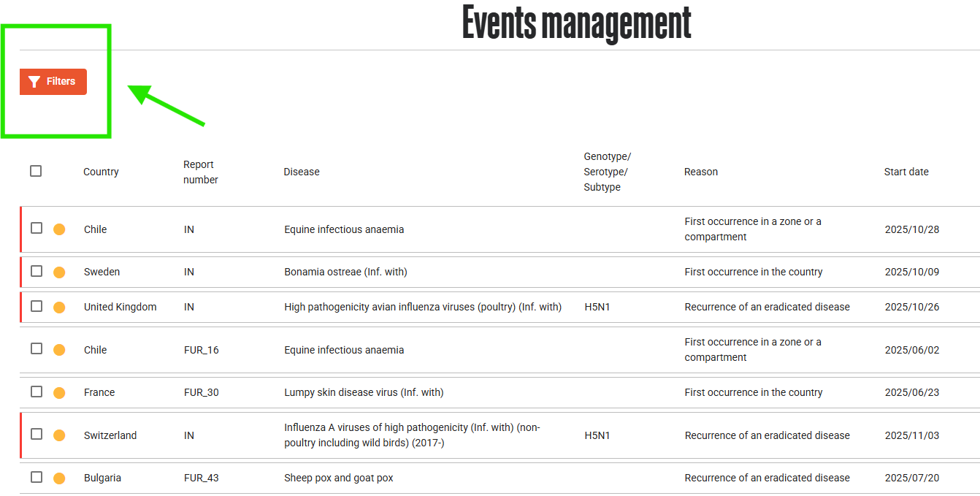Click the orange status dot for Bulgaria
The height and width of the screenshot is (496, 980).
click(59, 478)
